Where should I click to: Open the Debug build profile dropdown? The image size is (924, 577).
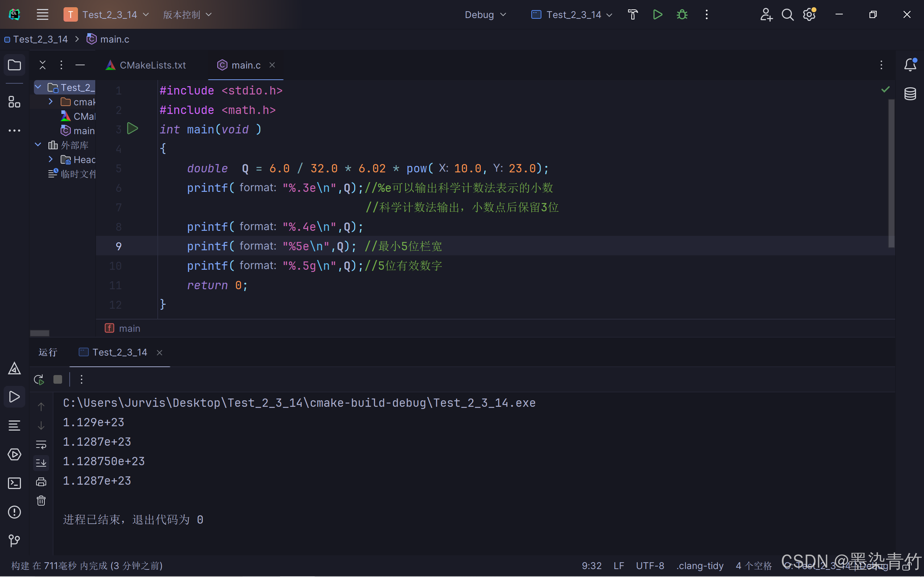click(485, 15)
